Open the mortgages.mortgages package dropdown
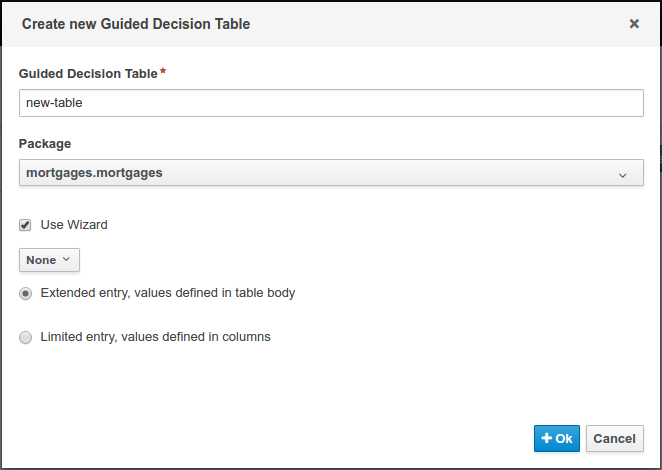662x470 pixels. [331, 173]
